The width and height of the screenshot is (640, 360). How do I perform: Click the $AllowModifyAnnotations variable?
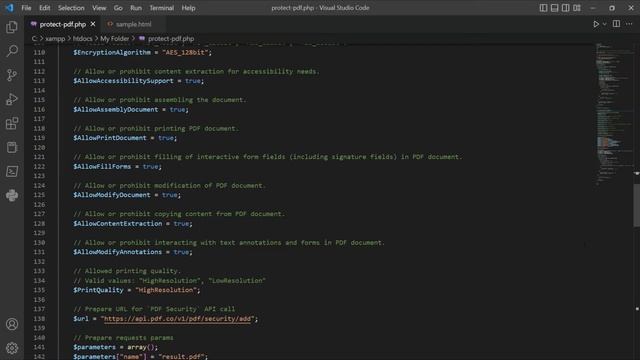[x=118, y=252]
